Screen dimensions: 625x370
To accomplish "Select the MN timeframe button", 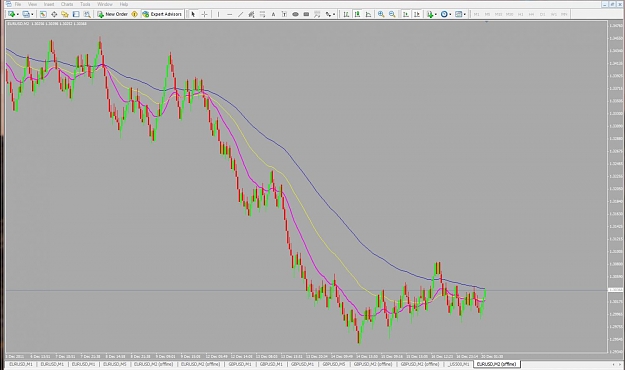I will (x=564, y=14).
